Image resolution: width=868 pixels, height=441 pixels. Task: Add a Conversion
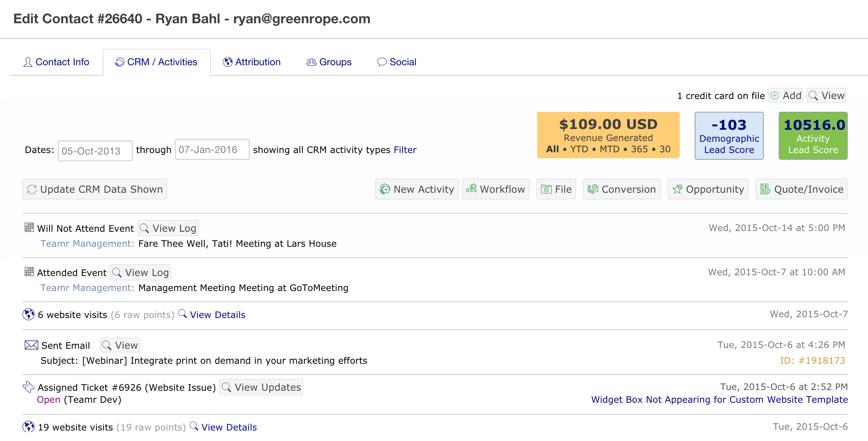click(622, 189)
